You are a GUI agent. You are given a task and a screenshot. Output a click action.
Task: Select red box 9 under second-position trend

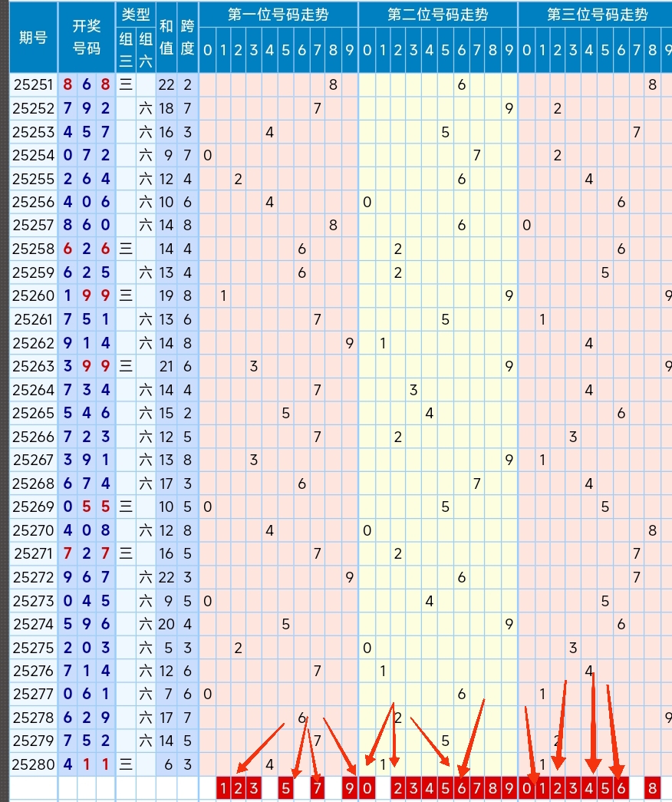[509, 787]
